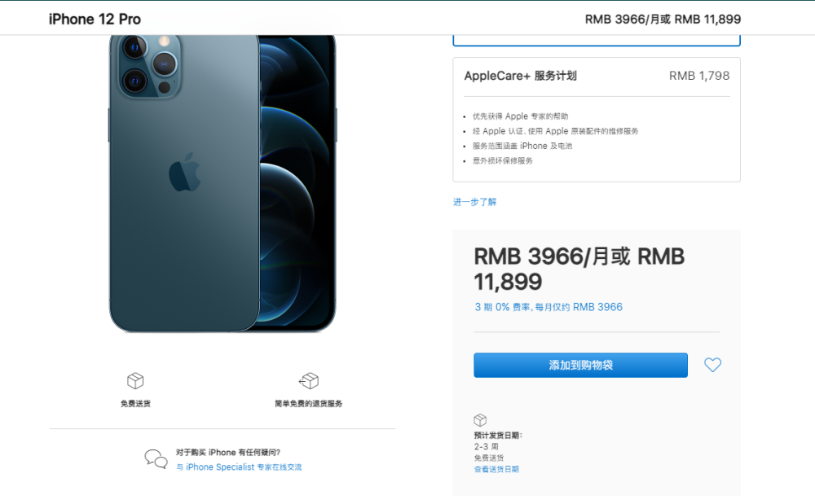Click the chat bubbles icon
The height and width of the screenshot is (504, 815).
pyautogui.click(x=156, y=459)
